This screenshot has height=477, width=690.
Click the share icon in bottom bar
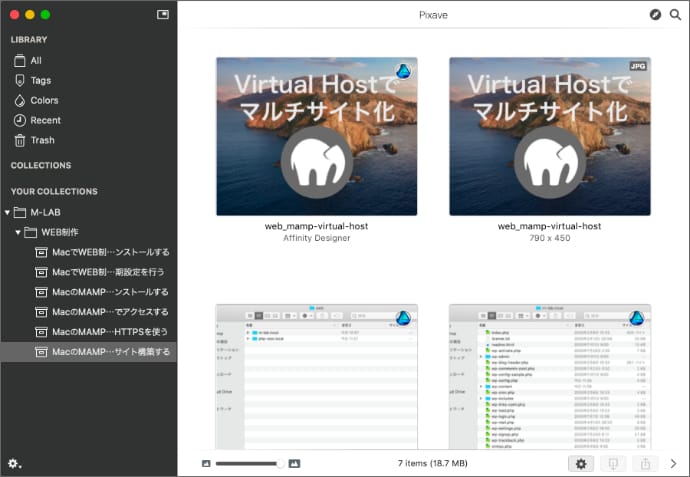pos(646,463)
